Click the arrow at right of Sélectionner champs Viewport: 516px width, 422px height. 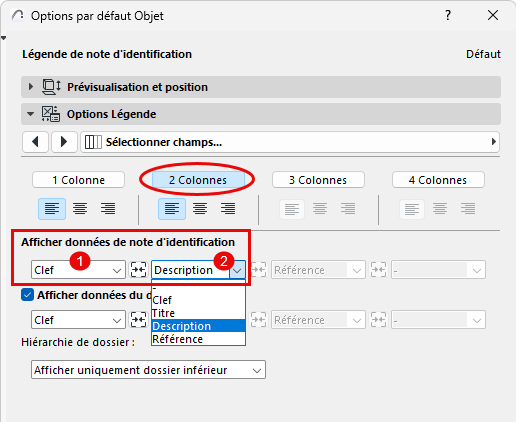[494, 142]
